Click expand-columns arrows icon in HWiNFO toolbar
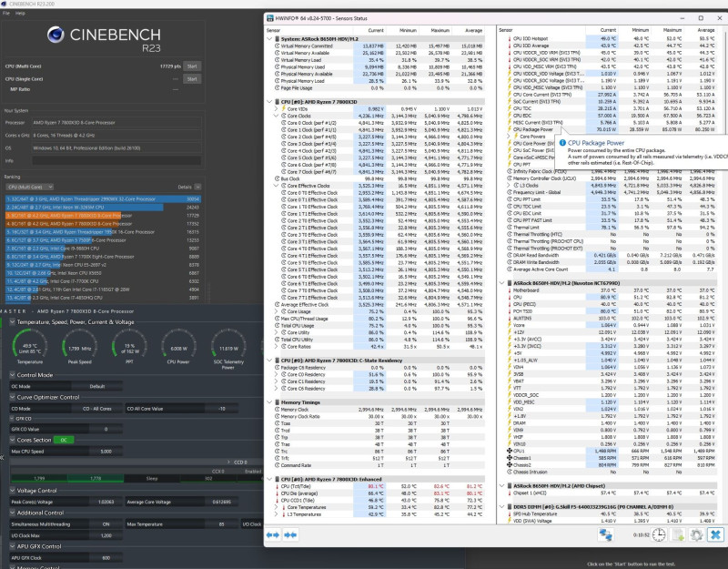Screen dimensions: 728x569 [x=272, y=534]
